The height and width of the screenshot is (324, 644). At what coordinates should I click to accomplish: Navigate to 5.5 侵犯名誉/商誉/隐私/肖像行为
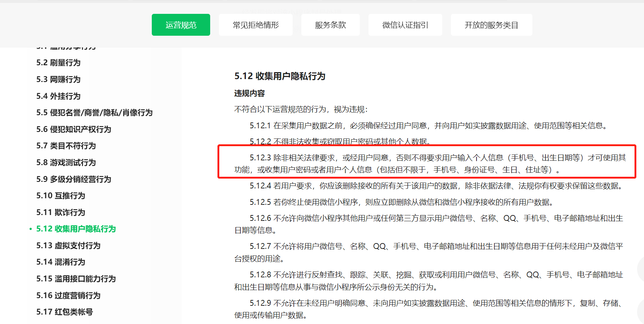pos(94,113)
